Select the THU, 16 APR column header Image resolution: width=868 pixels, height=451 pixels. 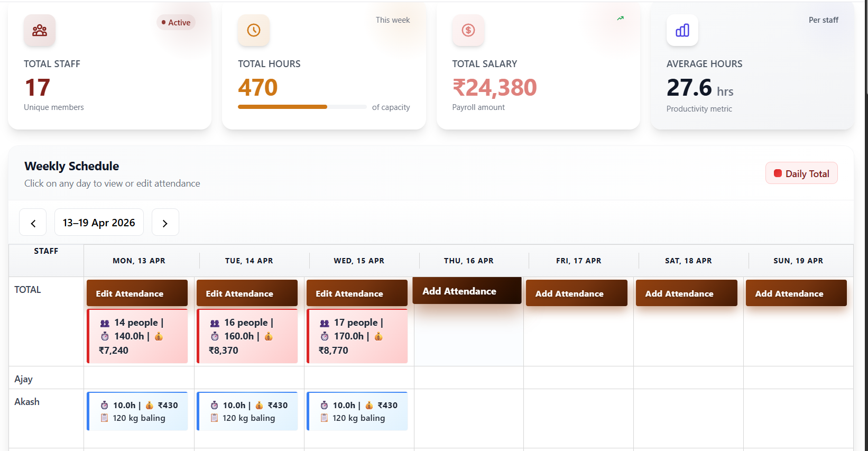[x=469, y=261]
